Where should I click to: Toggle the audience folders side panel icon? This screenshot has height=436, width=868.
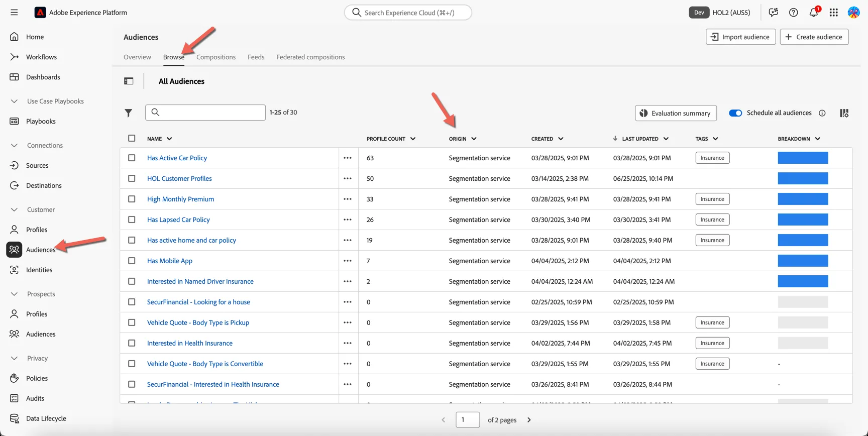pos(129,81)
